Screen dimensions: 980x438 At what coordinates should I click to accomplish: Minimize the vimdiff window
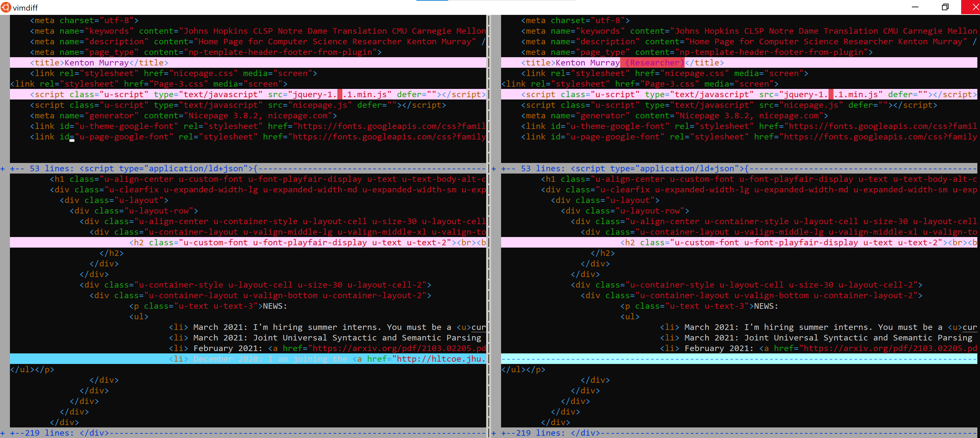click(915, 7)
